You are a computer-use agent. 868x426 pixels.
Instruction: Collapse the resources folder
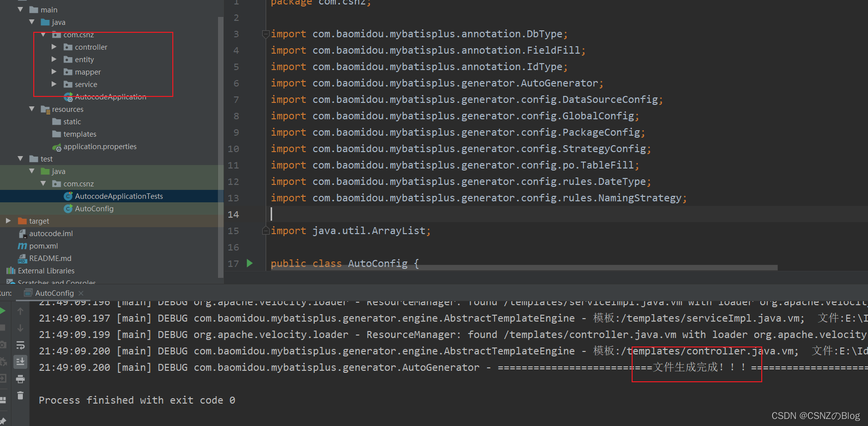tap(32, 109)
